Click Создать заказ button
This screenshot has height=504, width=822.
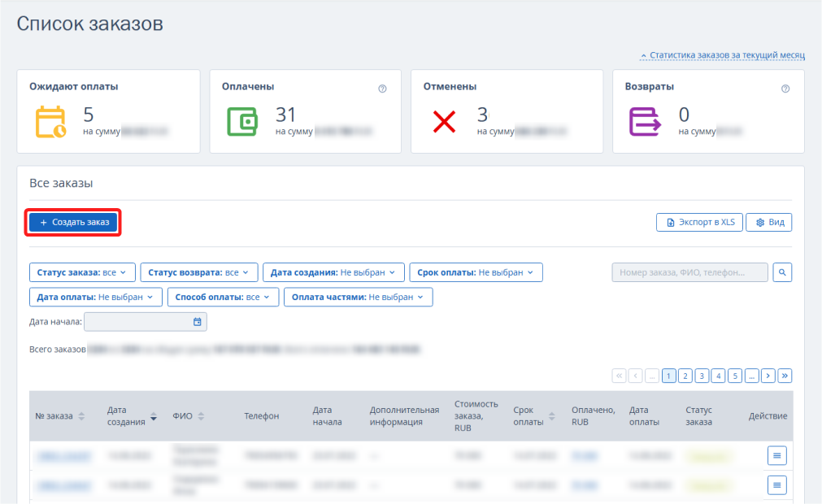[73, 222]
